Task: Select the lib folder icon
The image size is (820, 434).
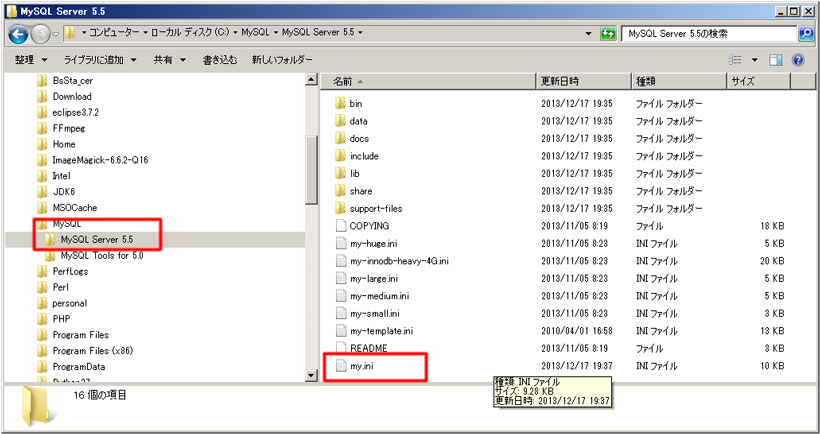Action: point(340,173)
